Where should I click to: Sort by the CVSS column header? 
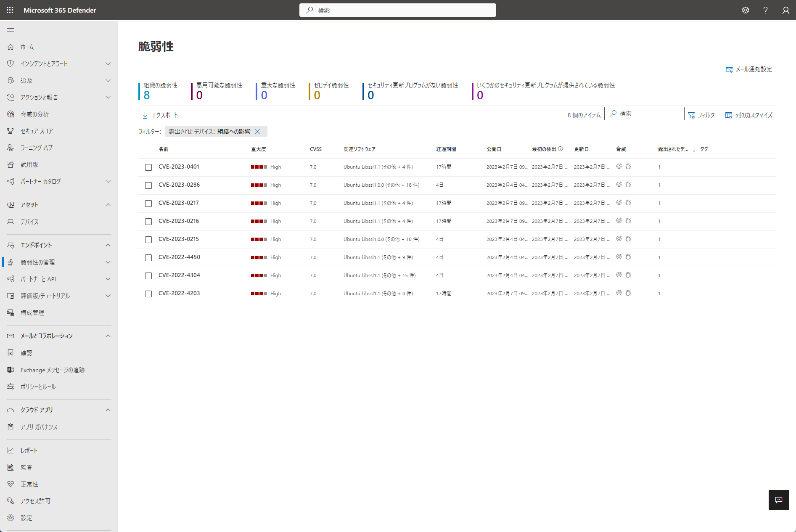[x=316, y=149]
